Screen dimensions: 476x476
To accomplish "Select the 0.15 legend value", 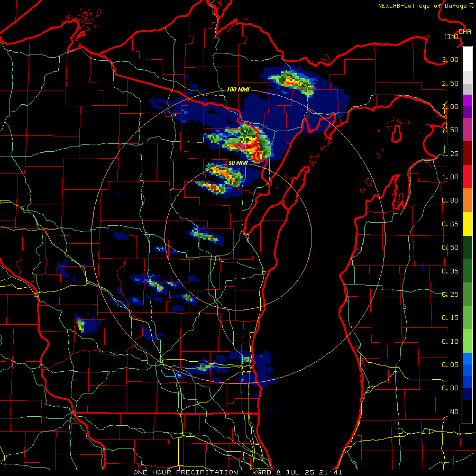I will point(450,318).
